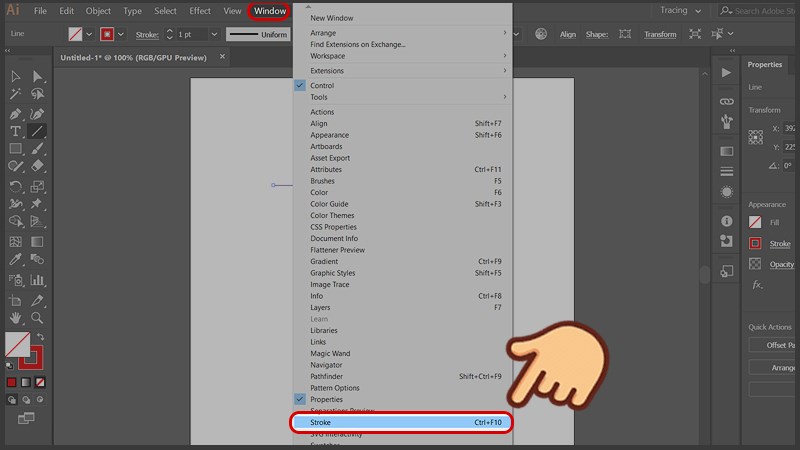Open the stroke weight dropdown
The height and width of the screenshot is (450, 800).
coord(212,34)
